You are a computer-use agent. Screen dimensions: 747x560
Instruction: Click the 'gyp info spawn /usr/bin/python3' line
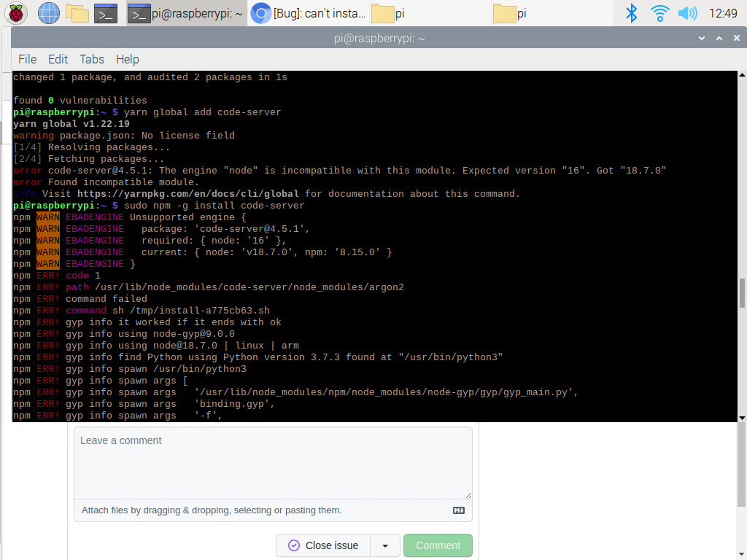coord(130,369)
